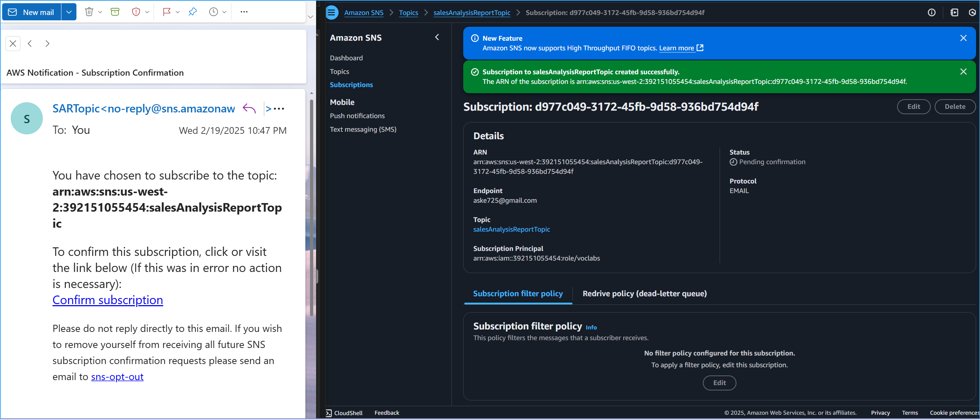Viewport: 980px width, 419px height.
Task: Click the Flag message icon
Action: 167,12
